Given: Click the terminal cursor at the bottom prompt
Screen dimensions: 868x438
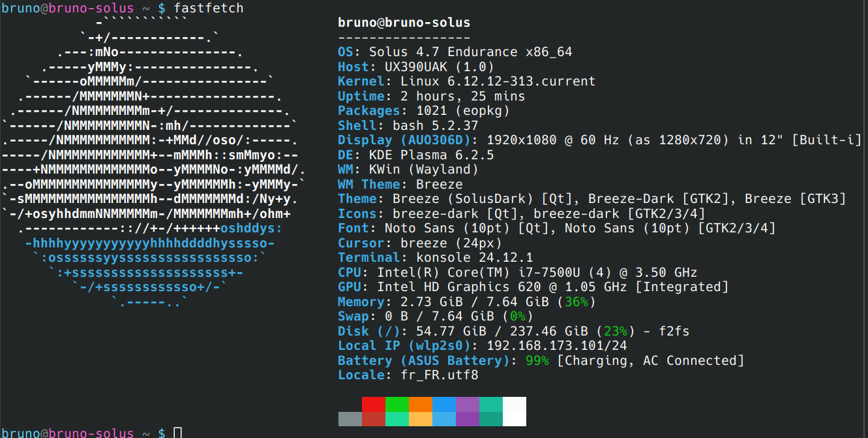Looking at the screenshot, I should click(x=178, y=433).
